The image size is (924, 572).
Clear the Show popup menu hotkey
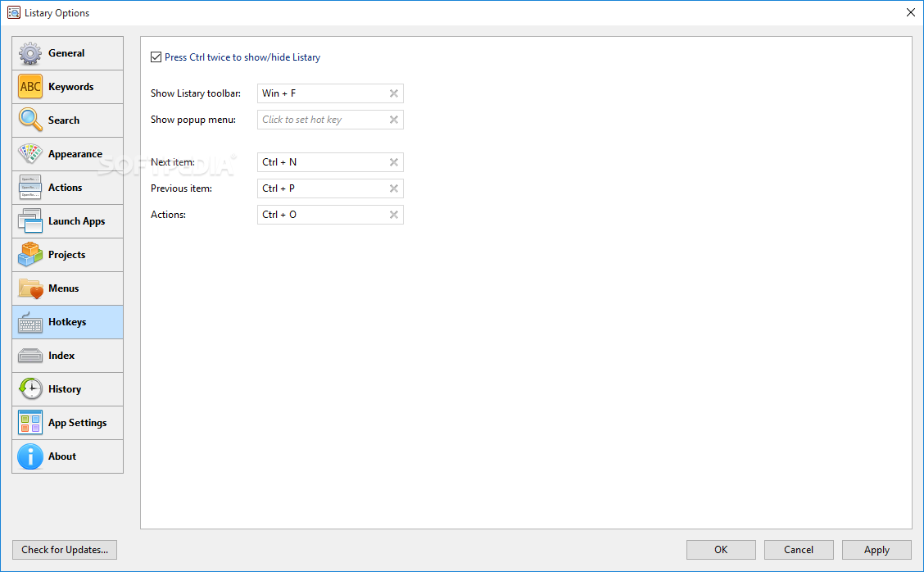(x=394, y=120)
